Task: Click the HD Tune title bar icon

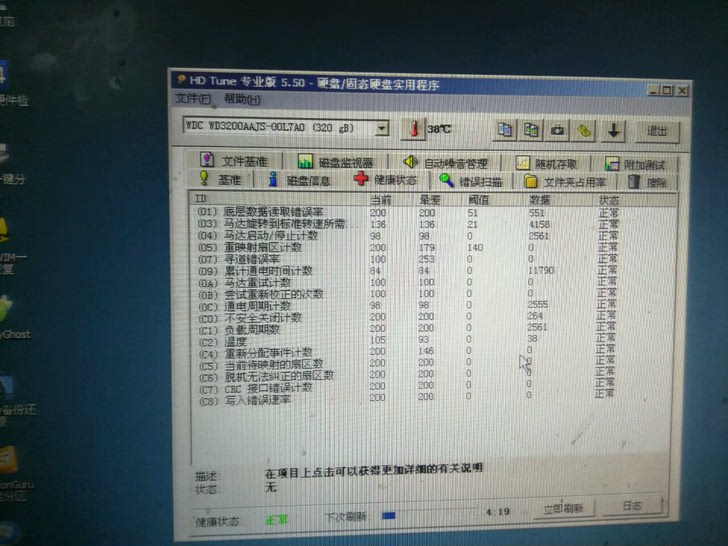Action: (x=181, y=79)
